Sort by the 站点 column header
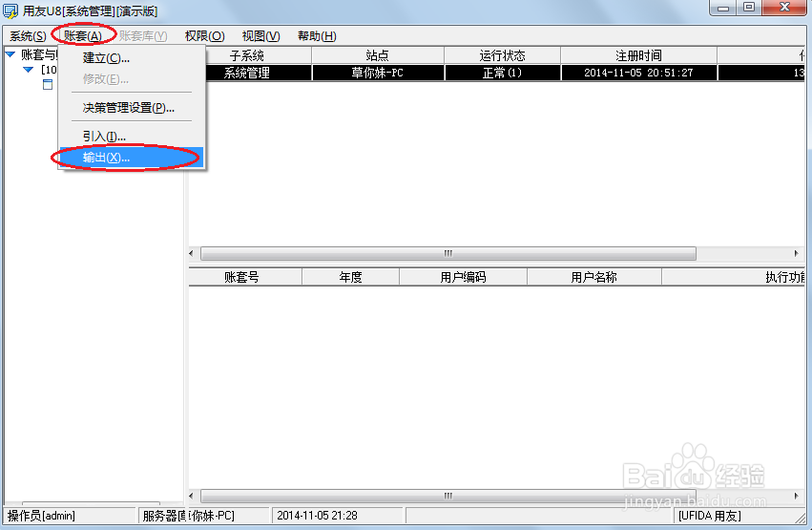Screen dimensions: 812x530 [x=378, y=55]
